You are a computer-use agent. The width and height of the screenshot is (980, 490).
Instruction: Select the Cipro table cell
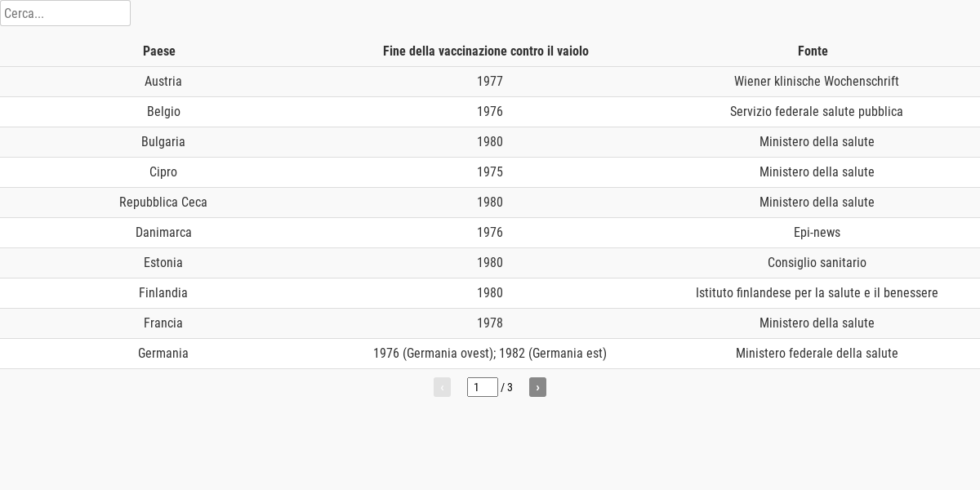click(163, 172)
